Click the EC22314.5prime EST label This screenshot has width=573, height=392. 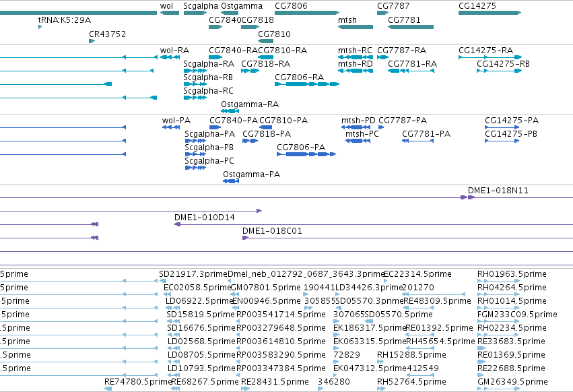tap(418, 274)
